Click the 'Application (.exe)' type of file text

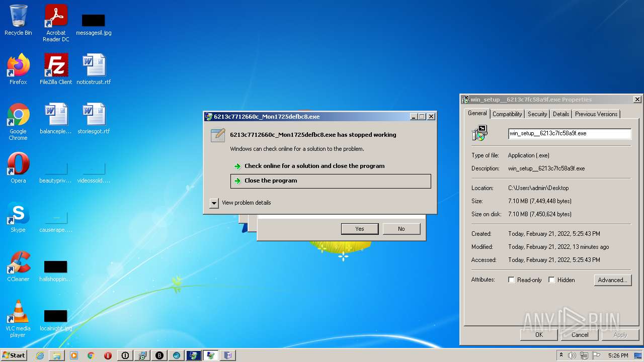pos(529,155)
